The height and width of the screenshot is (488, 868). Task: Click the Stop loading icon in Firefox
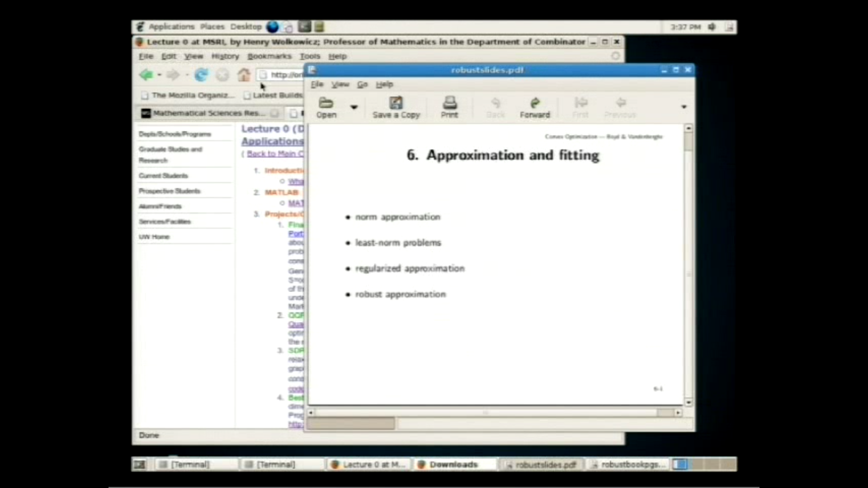click(x=222, y=75)
